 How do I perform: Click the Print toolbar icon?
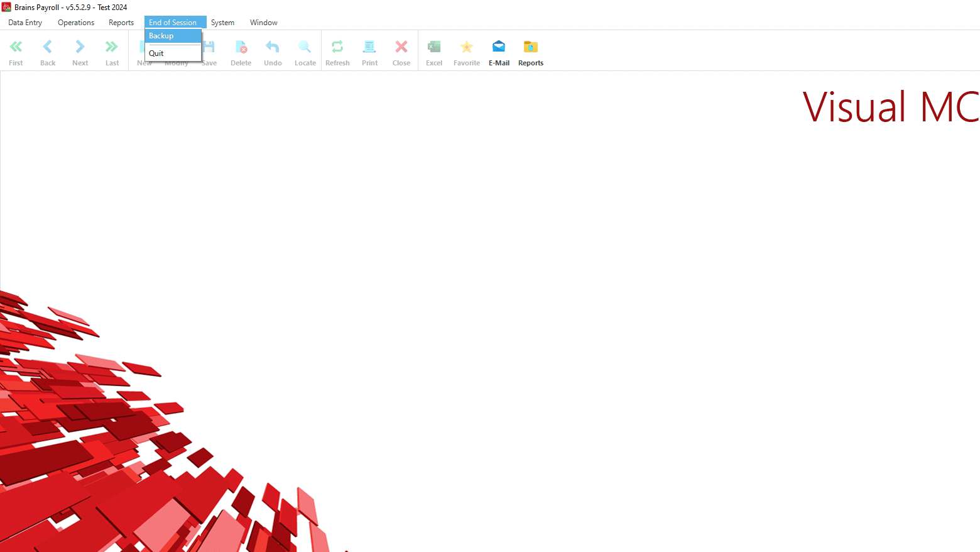(369, 47)
